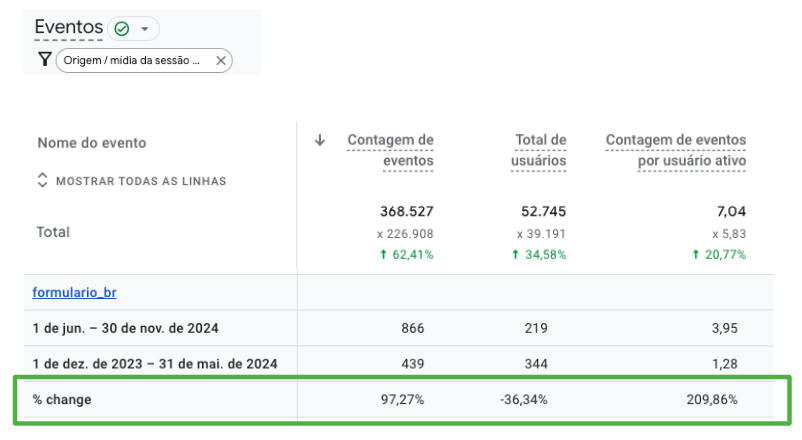Click the descending sort arrow icon

click(x=320, y=141)
